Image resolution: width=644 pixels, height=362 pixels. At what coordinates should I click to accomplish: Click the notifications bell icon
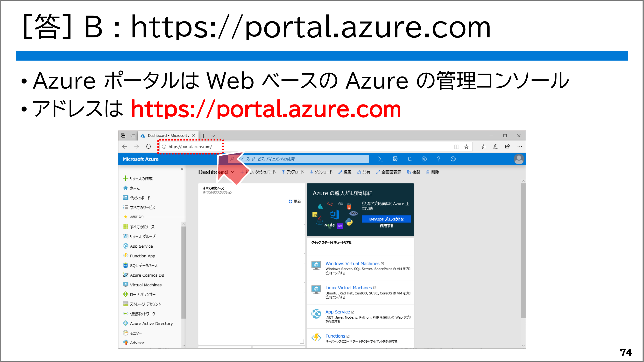click(410, 159)
